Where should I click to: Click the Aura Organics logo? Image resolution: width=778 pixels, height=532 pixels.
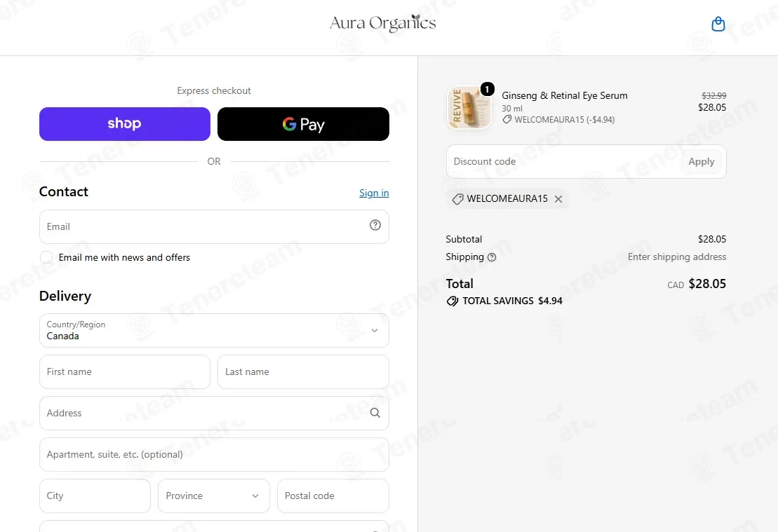click(382, 23)
